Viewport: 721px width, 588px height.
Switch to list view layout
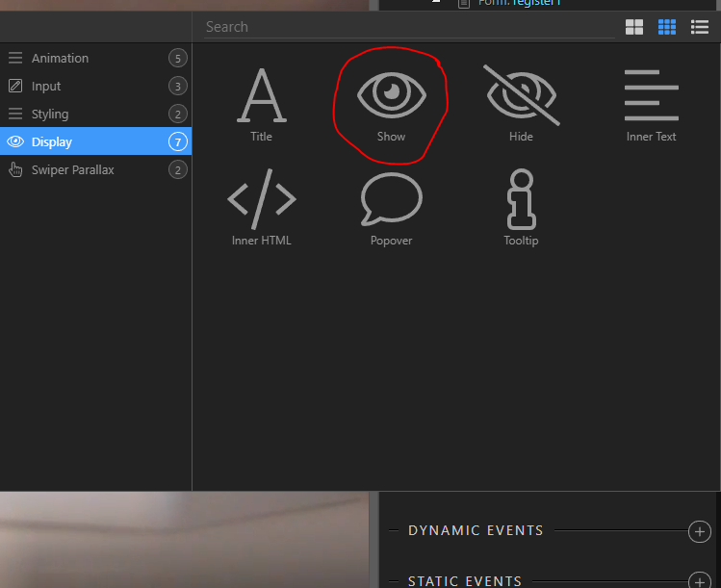tap(700, 27)
